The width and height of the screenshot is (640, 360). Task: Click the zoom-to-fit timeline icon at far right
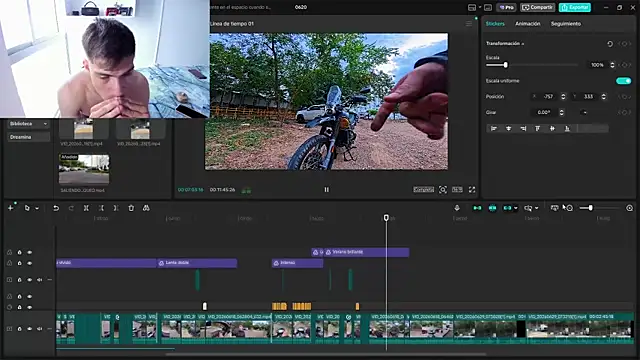629,208
